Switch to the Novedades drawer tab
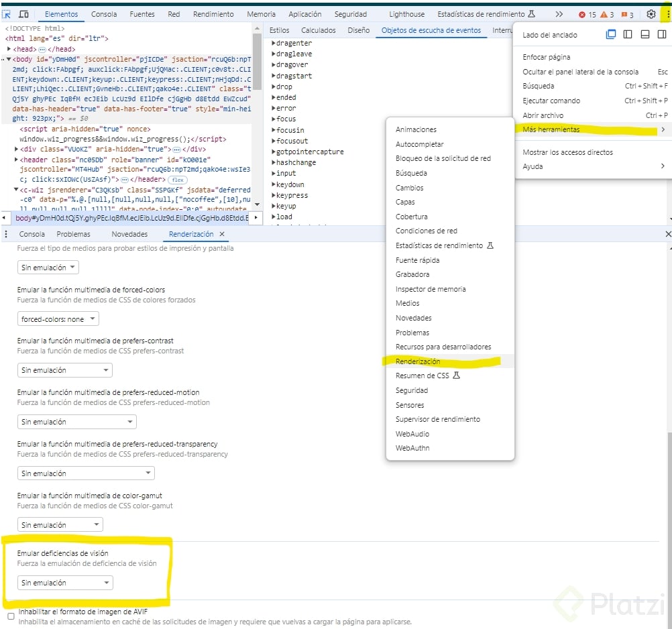 pyautogui.click(x=129, y=234)
